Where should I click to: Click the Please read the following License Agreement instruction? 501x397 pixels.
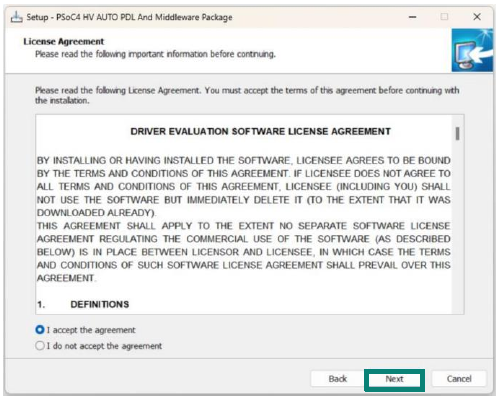[x=247, y=95]
